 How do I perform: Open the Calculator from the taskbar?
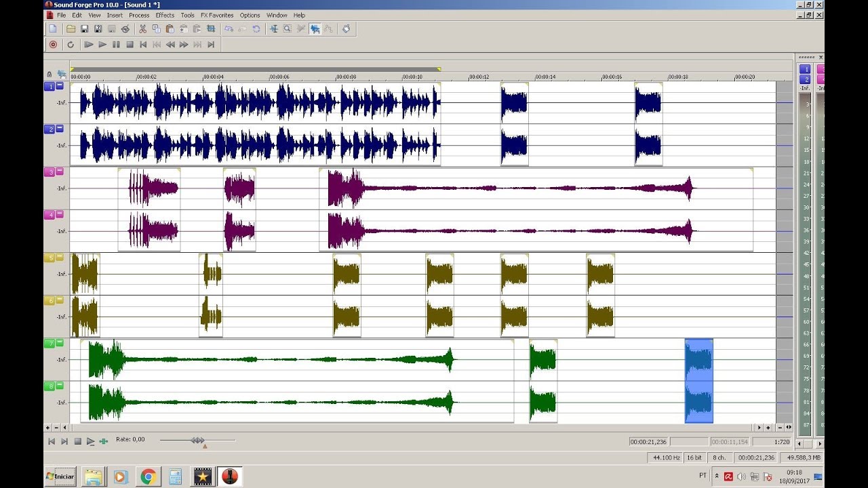point(175,476)
